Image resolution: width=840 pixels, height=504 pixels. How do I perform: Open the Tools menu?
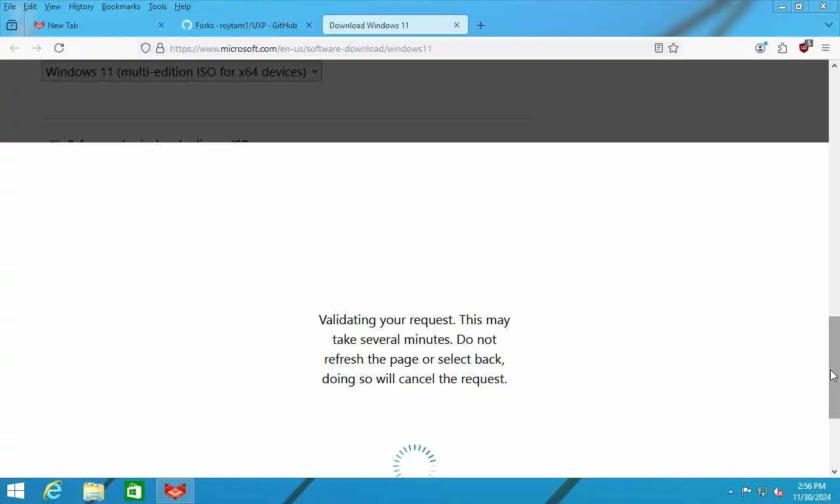click(x=157, y=7)
